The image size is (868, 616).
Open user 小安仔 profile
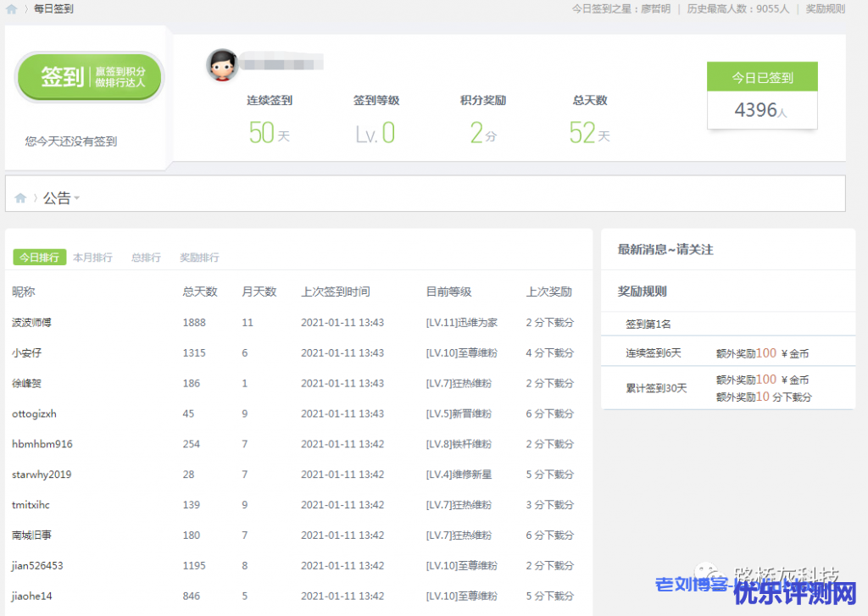(27, 353)
